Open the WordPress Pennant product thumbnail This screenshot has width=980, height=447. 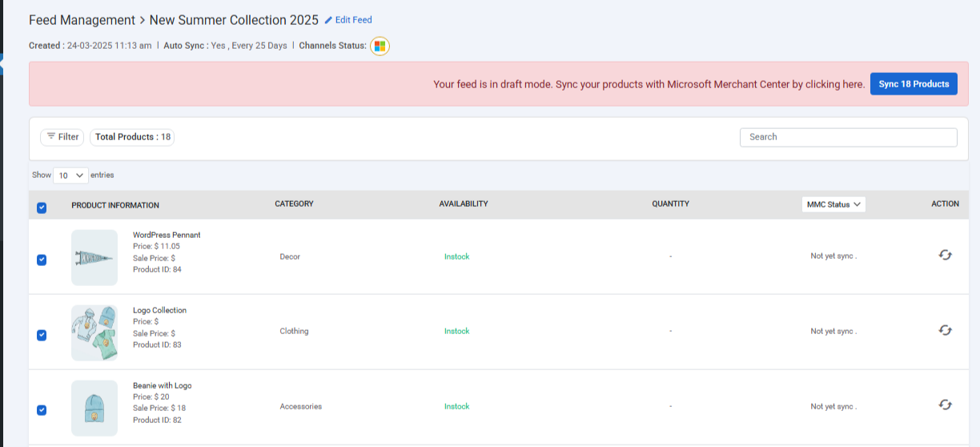click(94, 257)
